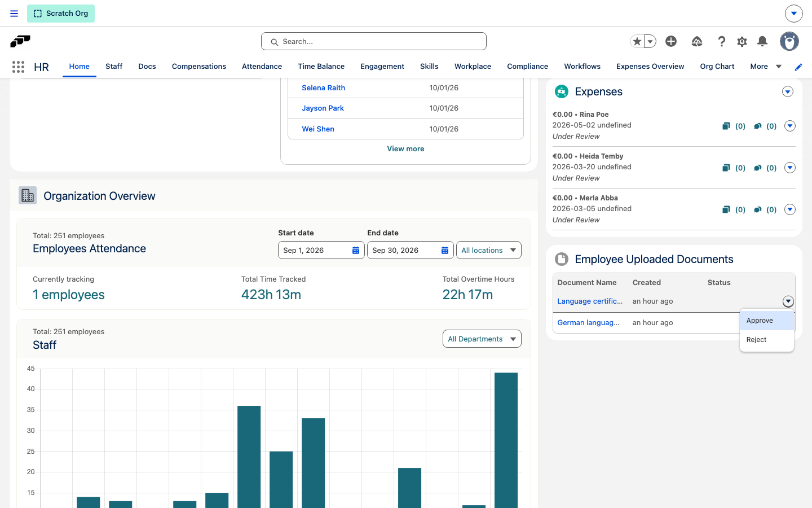This screenshot has height=508, width=812.
Task: Click the pencil edit navigation icon
Action: coord(798,67)
